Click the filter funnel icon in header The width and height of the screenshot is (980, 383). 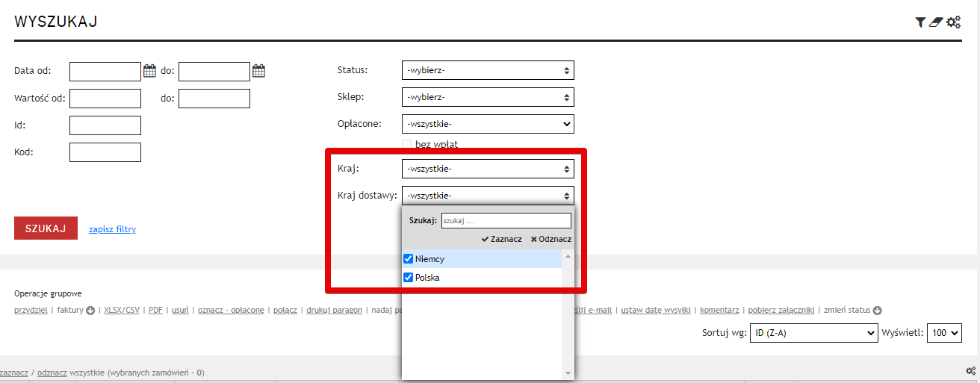tap(920, 22)
